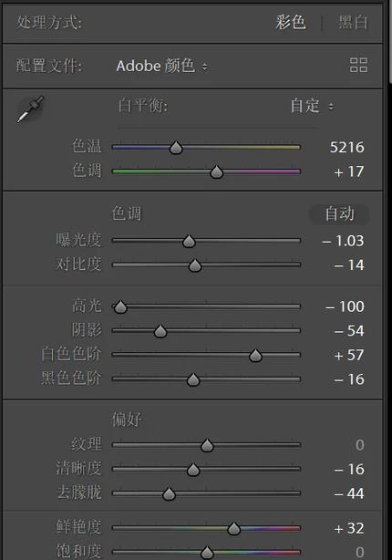Click the 曝光度 label

(x=79, y=241)
